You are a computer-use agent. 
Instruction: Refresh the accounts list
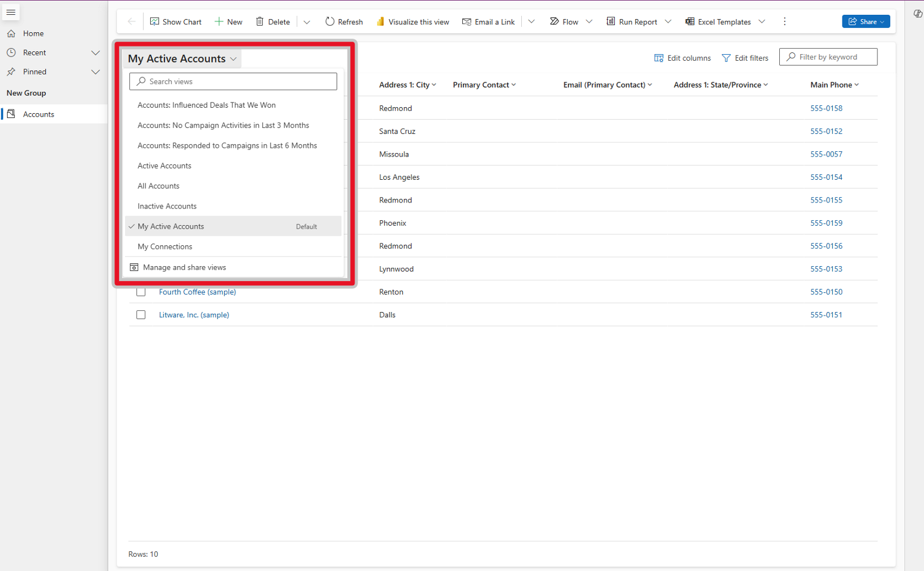344,21
